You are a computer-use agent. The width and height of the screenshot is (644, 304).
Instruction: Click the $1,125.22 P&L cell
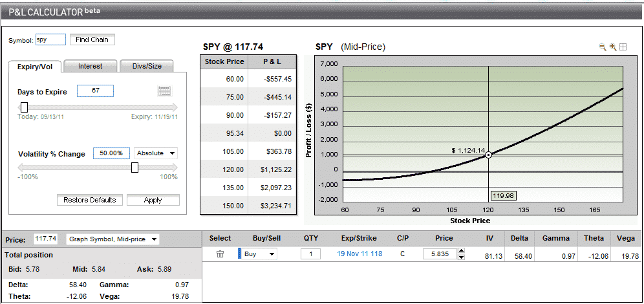272,169
